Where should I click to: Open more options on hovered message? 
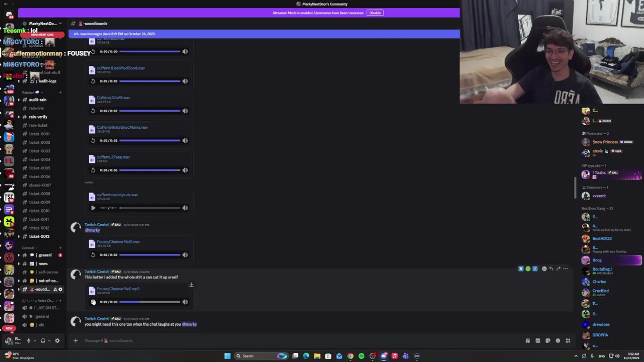(x=566, y=269)
